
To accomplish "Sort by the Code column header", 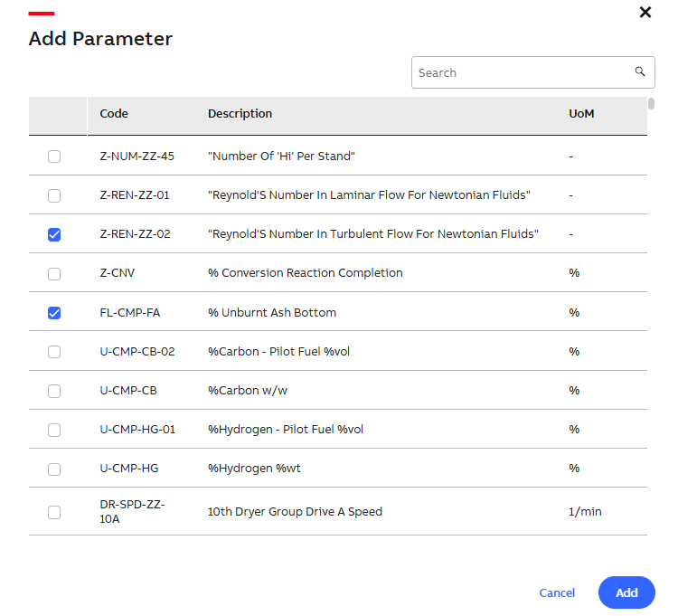I will 114,114.
